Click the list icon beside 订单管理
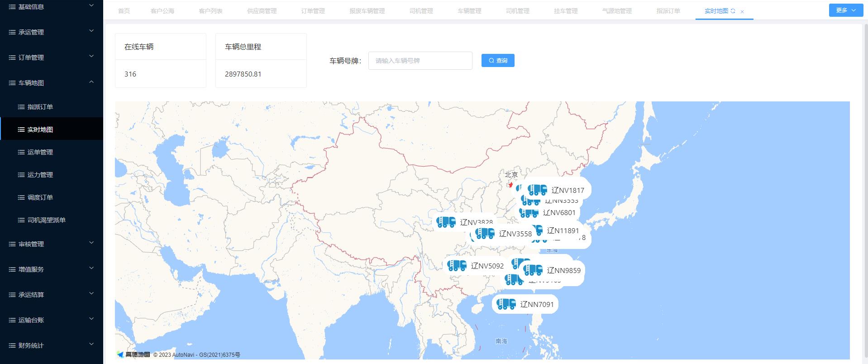The width and height of the screenshot is (868, 364). pyautogui.click(x=12, y=57)
